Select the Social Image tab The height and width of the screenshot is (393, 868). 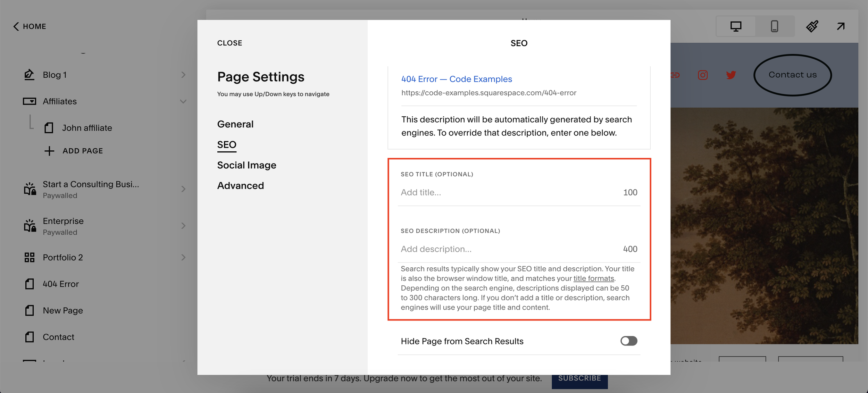pos(247,165)
